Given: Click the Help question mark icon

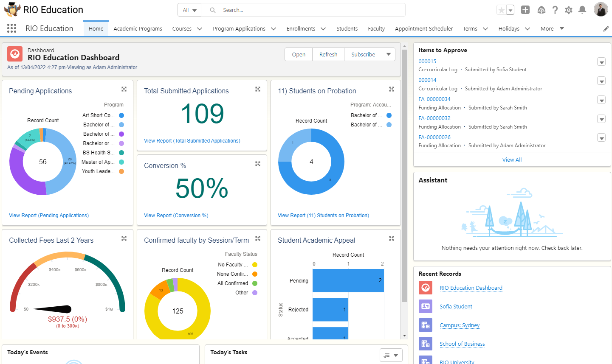Looking at the screenshot, I should pos(555,10).
